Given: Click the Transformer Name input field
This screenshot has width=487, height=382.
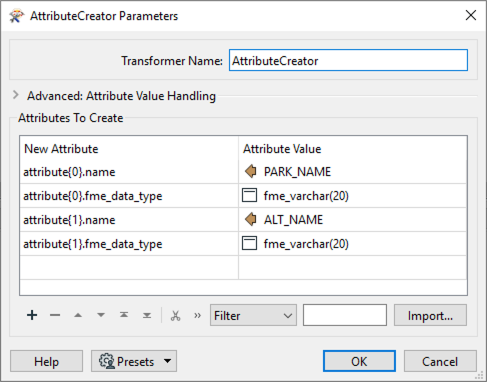Looking at the screenshot, I should (348, 60).
